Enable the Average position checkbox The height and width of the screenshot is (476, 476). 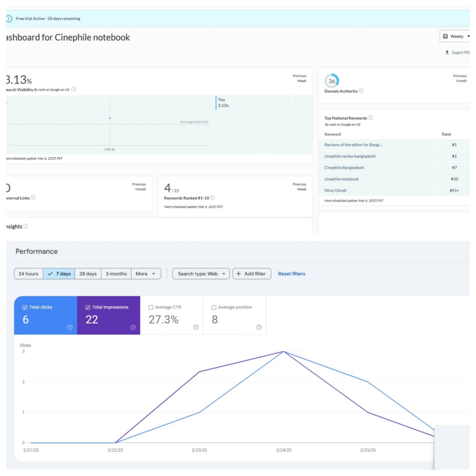(x=214, y=307)
